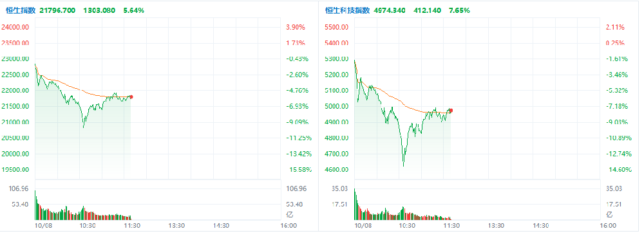Click the 24000.00 price axis label
Screen dimensions: 644x238
(x=15, y=27)
